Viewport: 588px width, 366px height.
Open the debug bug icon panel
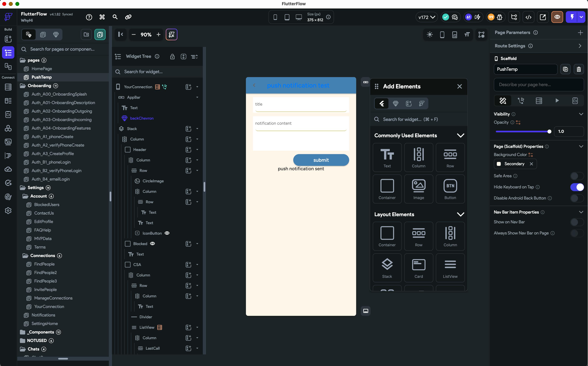click(x=500, y=17)
